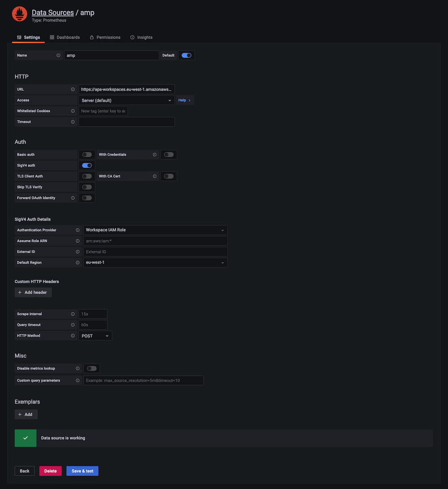Click the info icon for Default Region
448x489 pixels.
[78, 262]
